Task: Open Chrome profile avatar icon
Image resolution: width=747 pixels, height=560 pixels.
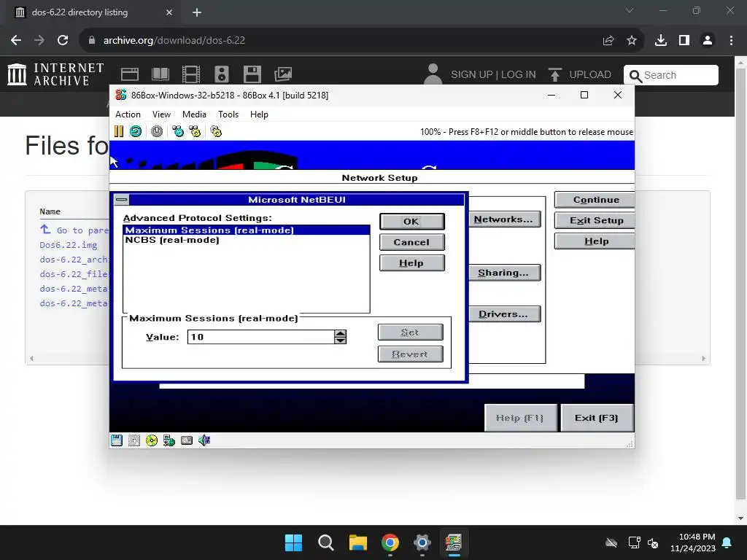Action: [x=708, y=41]
